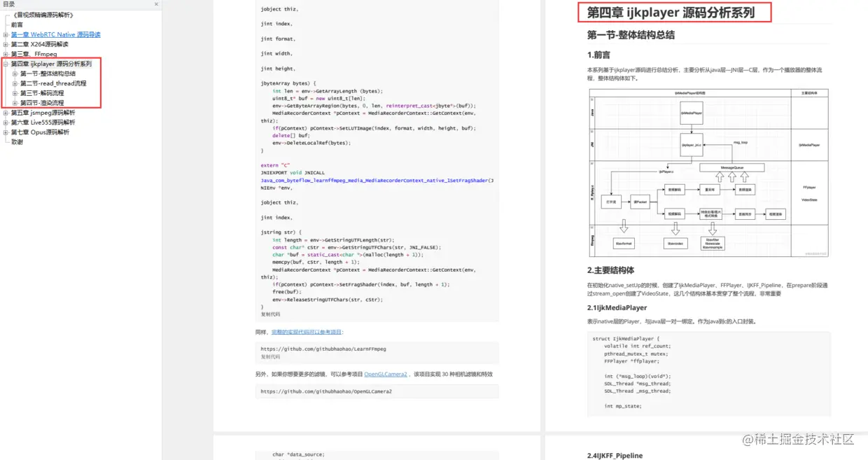
Task: Click the 目录 panel title
Action: tap(9, 4)
